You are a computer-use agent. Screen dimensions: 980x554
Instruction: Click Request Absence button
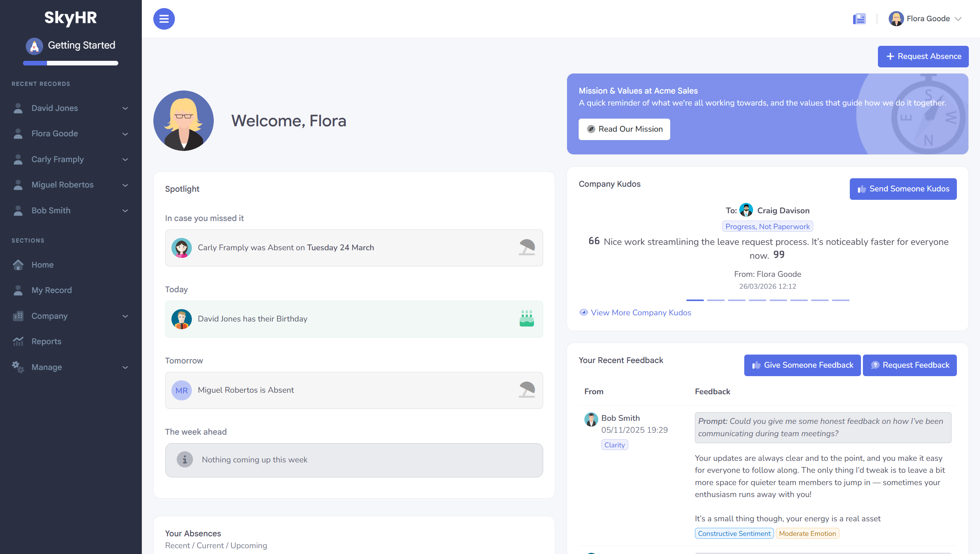click(923, 57)
